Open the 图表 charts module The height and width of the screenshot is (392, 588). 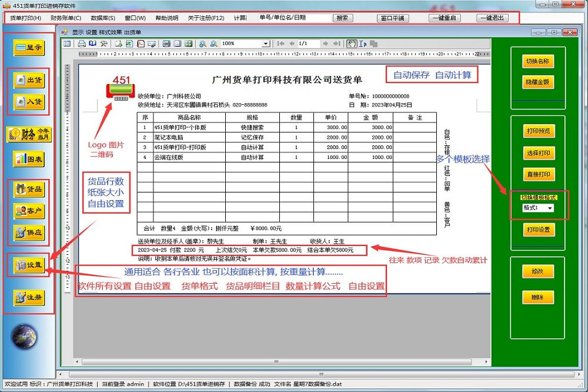[29, 159]
